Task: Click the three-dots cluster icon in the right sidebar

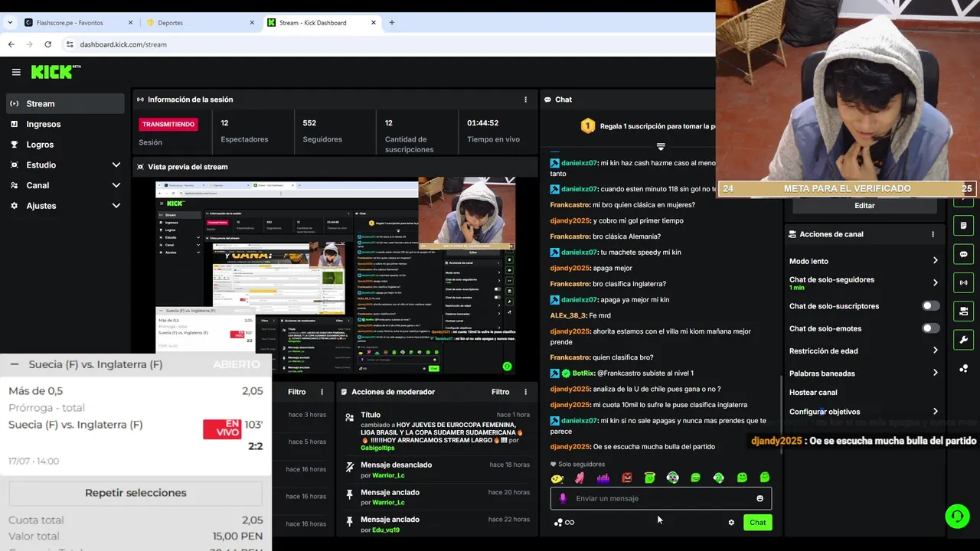Action: point(964,368)
